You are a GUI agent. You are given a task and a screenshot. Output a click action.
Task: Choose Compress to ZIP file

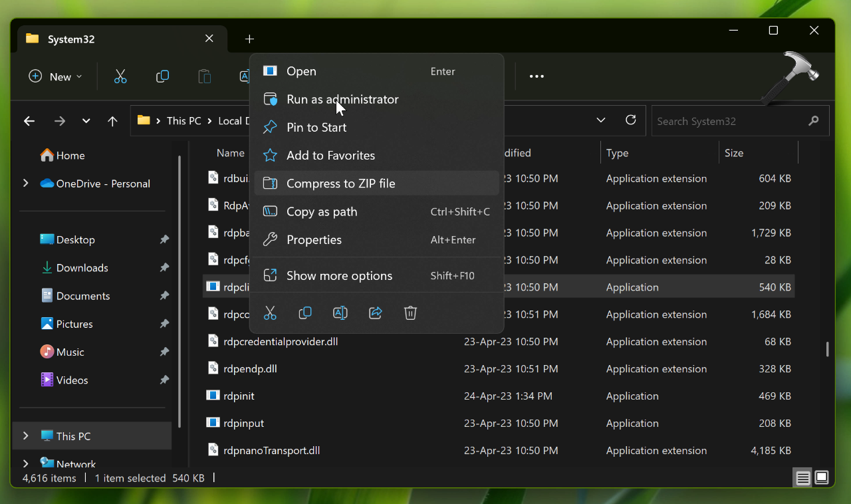click(x=340, y=184)
